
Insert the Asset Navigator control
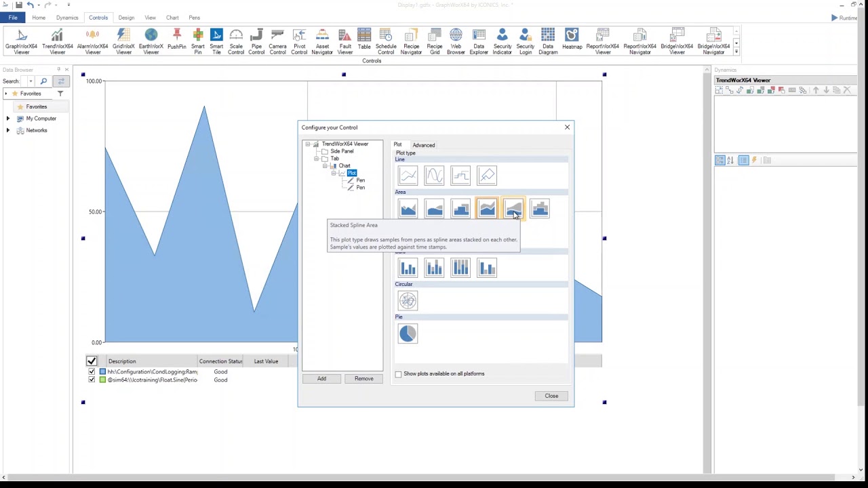tap(322, 41)
